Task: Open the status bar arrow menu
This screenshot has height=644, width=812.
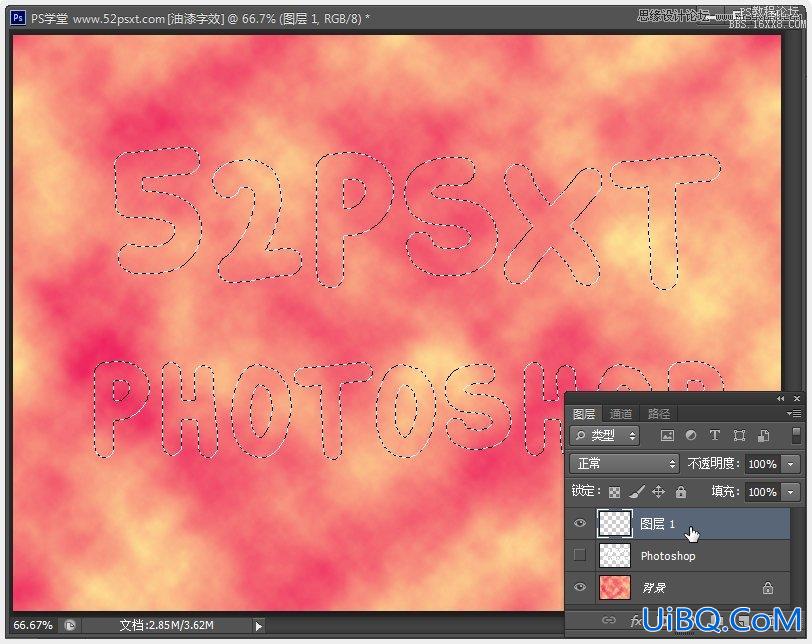Action: [x=258, y=626]
